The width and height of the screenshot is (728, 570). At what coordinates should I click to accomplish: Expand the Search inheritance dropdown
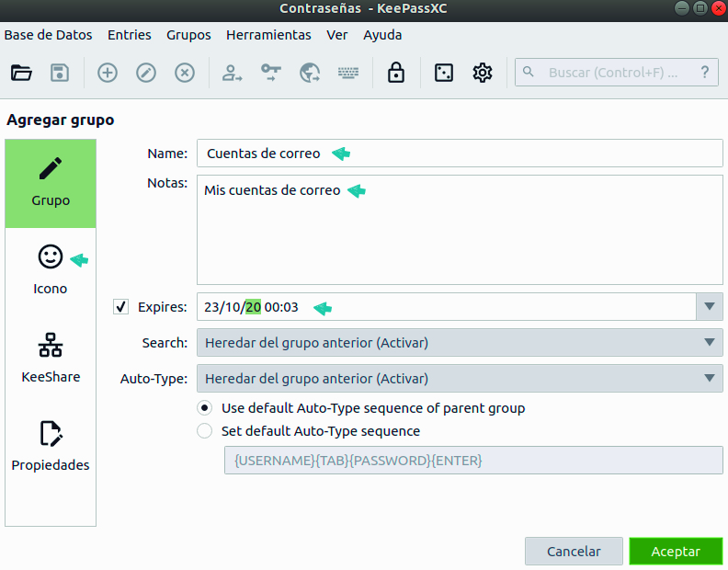[x=709, y=343]
